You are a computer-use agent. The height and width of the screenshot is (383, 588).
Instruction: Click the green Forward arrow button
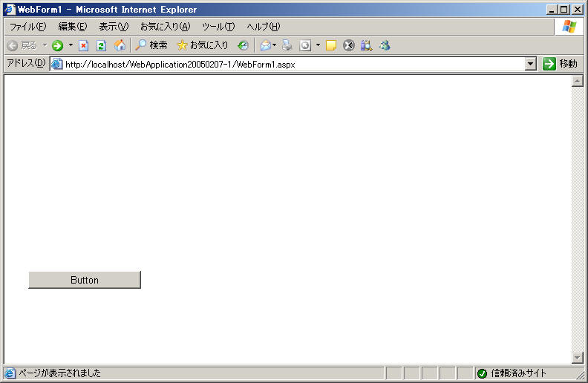pyautogui.click(x=57, y=45)
